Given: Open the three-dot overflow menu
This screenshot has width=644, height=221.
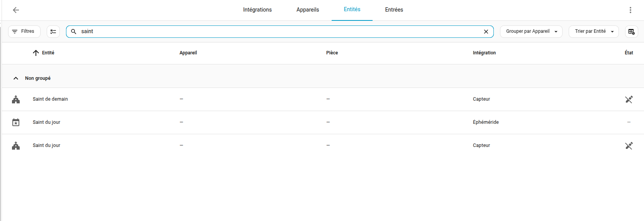Looking at the screenshot, I should tap(630, 10).
